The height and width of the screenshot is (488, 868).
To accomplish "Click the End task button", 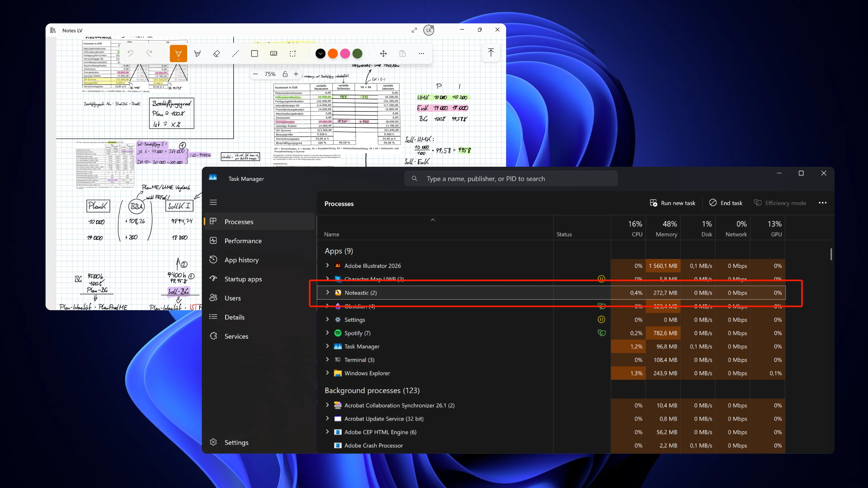I will [x=726, y=203].
